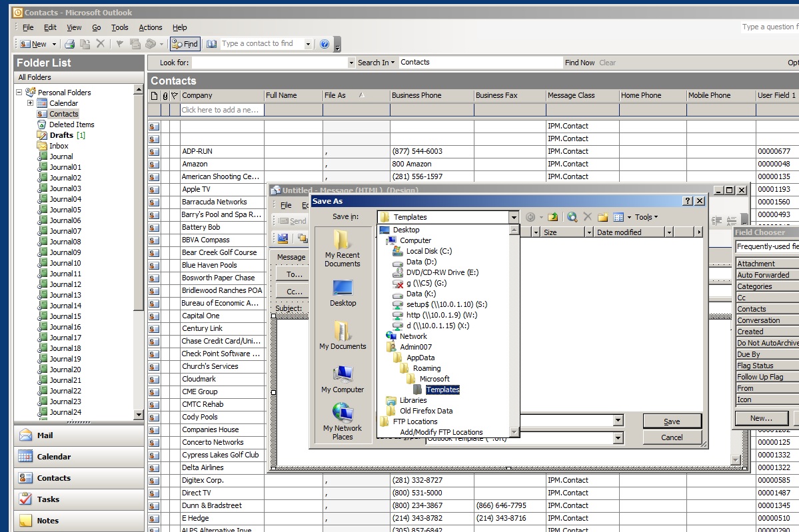This screenshot has height=532, width=799.
Task: Collapse the Personal Folders tree node
Action: [x=19, y=92]
